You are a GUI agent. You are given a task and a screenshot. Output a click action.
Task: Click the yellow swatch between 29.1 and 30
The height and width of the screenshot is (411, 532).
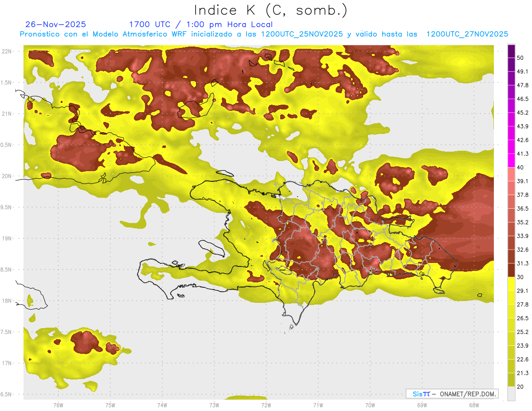pyautogui.click(x=511, y=284)
